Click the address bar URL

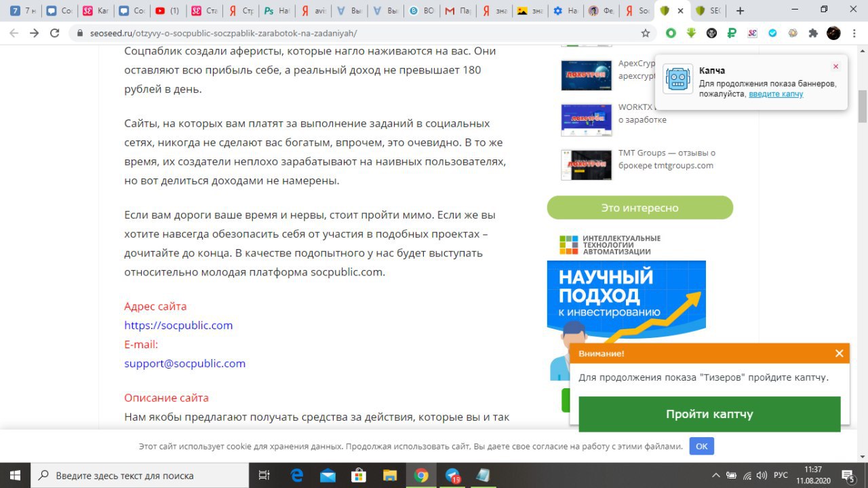click(x=223, y=33)
